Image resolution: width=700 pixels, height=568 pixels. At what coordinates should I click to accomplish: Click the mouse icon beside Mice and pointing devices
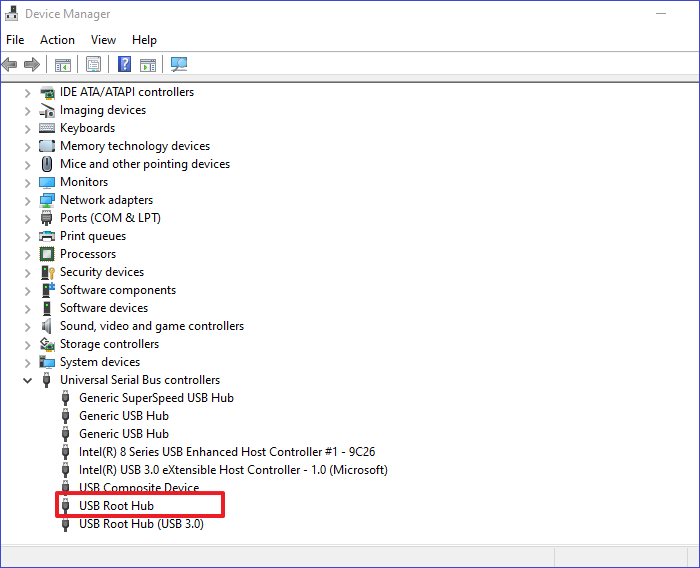pos(47,164)
